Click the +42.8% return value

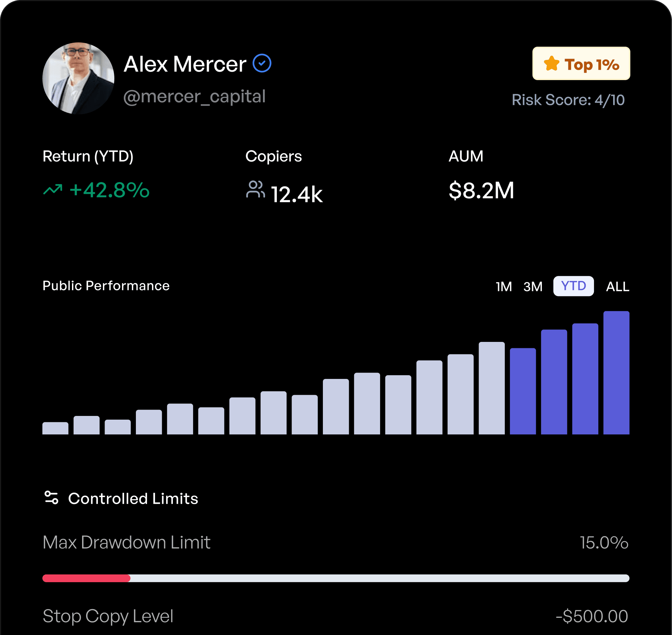[x=109, y=189]
